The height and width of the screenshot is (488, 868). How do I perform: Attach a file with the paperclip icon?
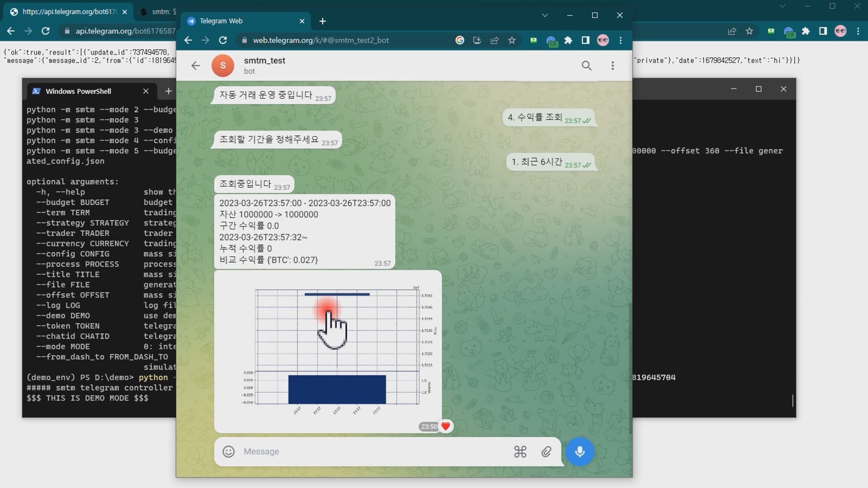coord(546,451)
